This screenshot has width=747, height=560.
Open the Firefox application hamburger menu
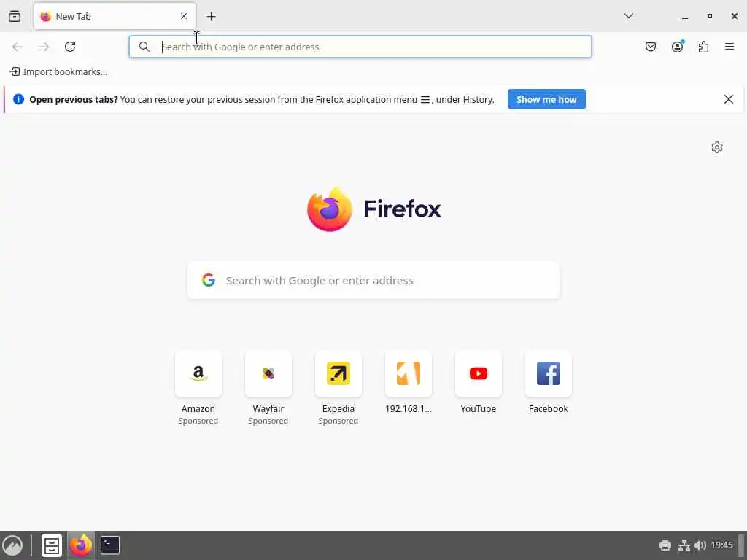(729, 47)
